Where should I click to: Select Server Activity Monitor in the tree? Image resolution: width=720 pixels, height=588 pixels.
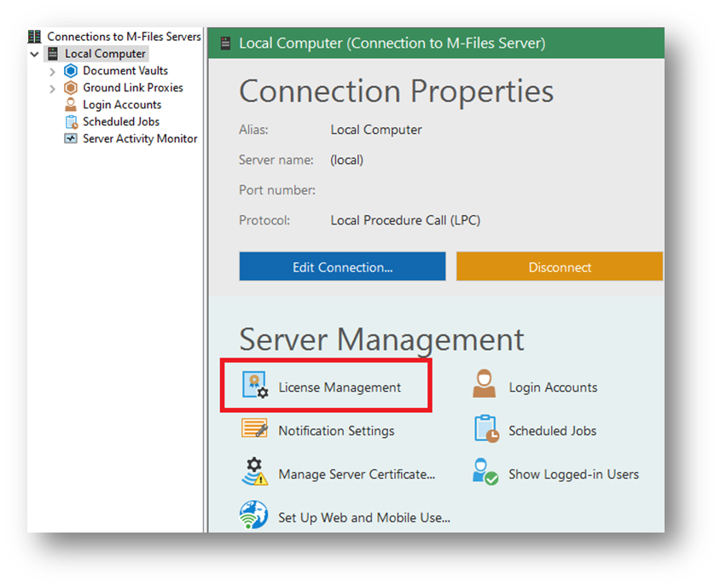(x=140, y=139)
